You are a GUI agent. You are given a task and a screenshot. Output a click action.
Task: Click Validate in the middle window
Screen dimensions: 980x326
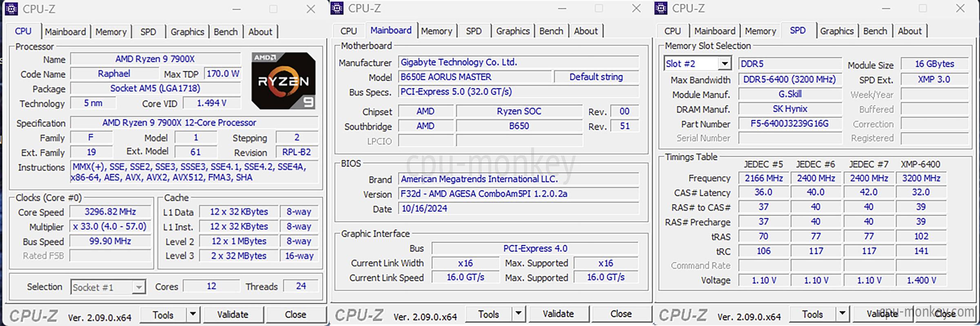(x=559, y=314)
